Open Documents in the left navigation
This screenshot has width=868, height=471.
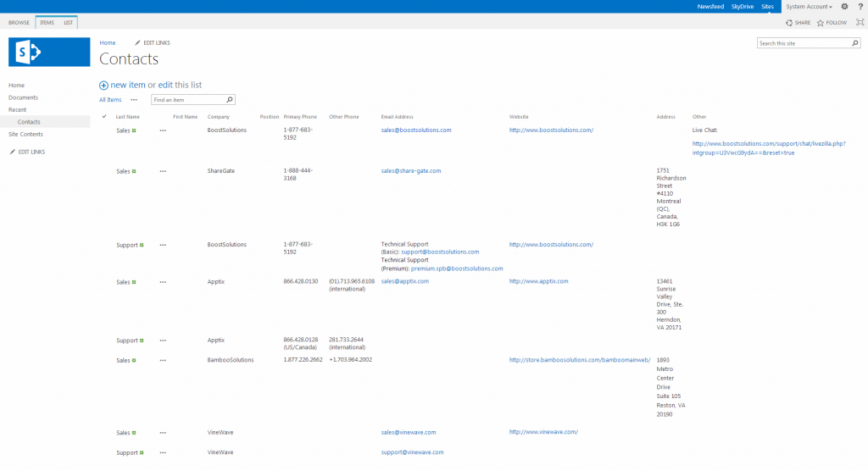pyautogui.click(x=23, y=97)
